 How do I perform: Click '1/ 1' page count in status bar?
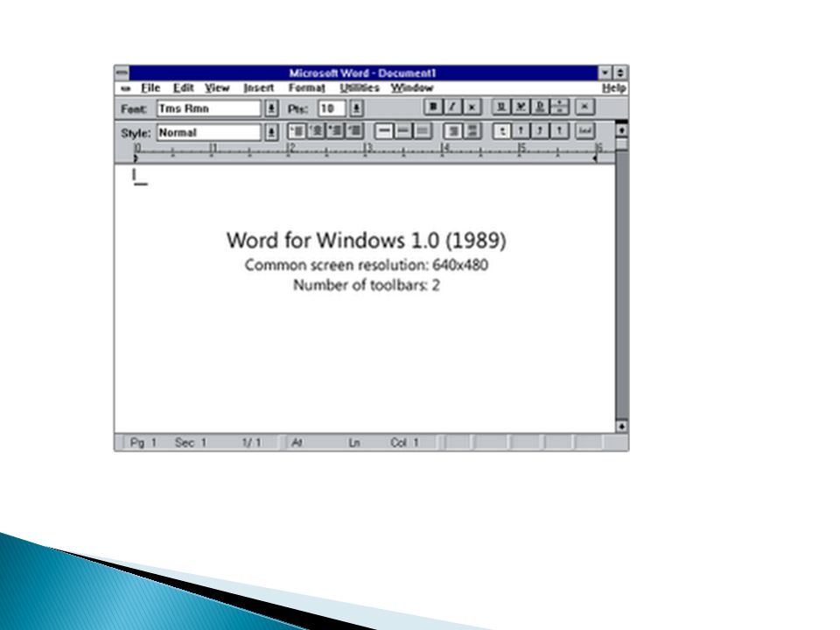[251, 443]
